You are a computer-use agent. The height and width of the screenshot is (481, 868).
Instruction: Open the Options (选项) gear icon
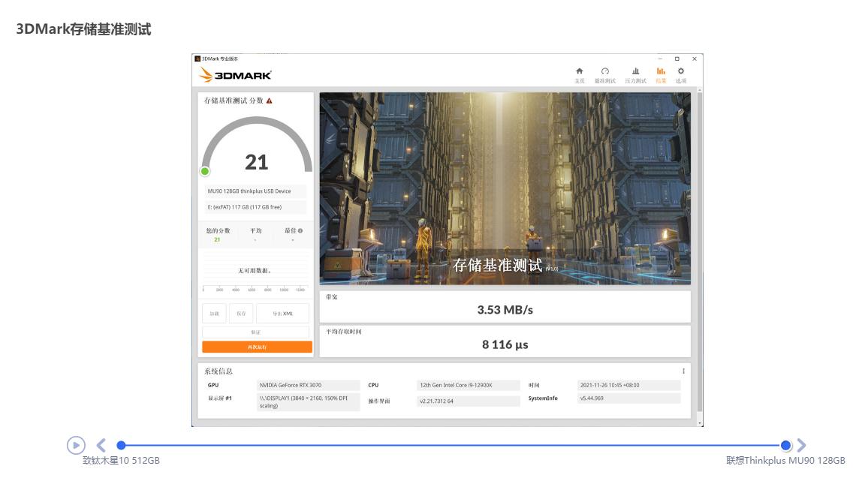(x=681, y=74)
